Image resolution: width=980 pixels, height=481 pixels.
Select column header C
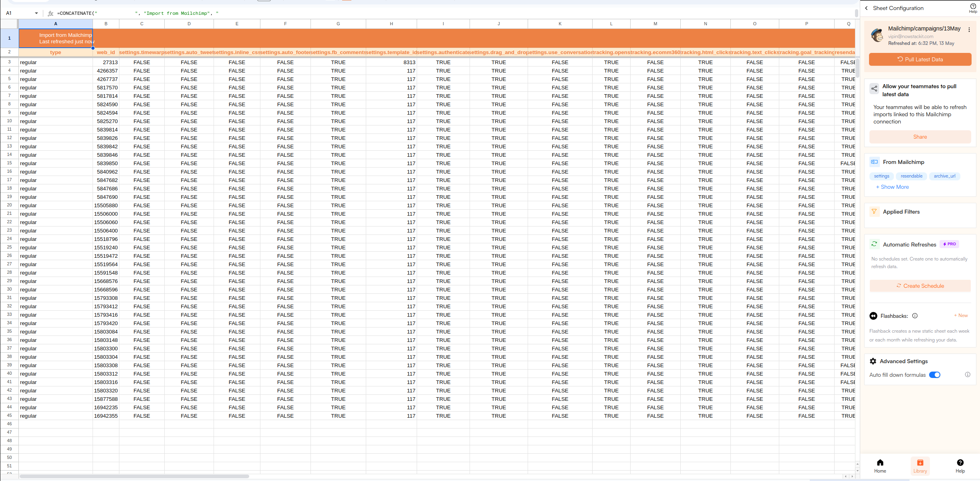pyautogui.click(x=142, y=24)
